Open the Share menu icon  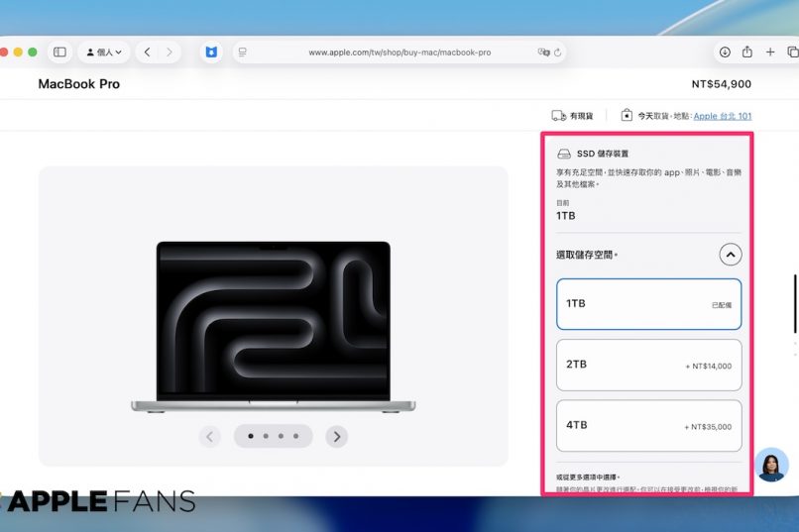coord(747,53)
